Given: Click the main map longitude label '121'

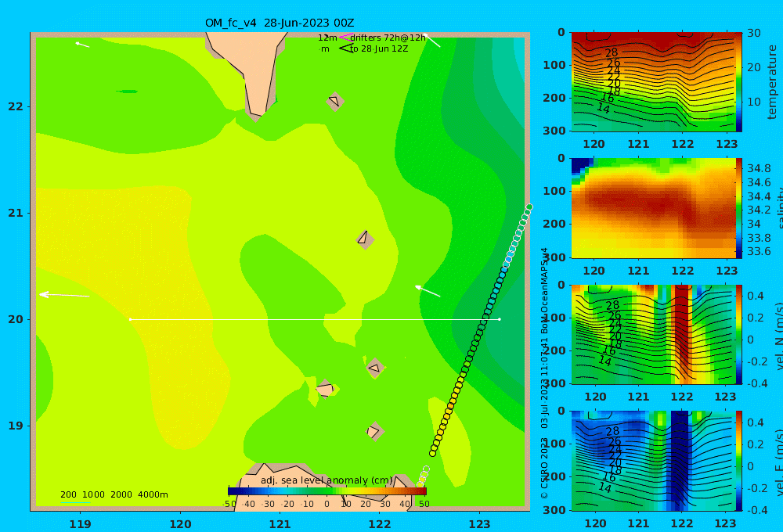Looking at the screenshot, I should (x=280, y=524).
